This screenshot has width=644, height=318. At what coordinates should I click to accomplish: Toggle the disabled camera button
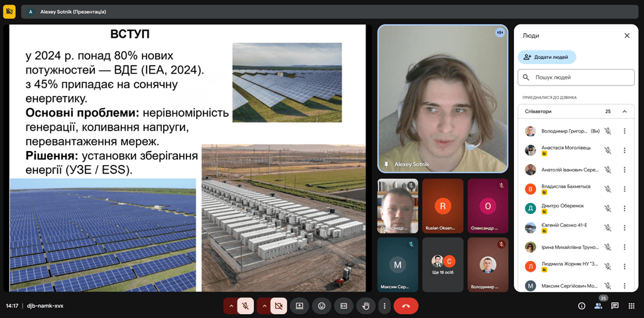pos(279,305)
